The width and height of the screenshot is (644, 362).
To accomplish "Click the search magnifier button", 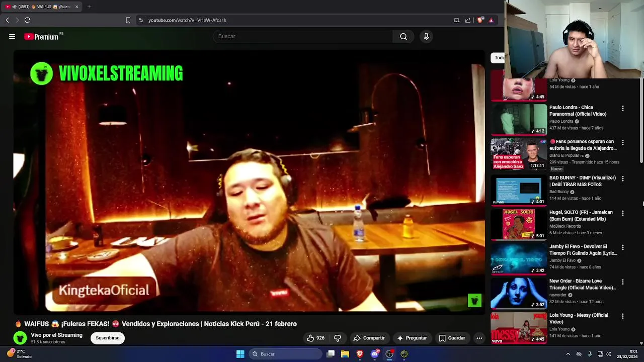I will pyautogui.click(x=404, y=36).
